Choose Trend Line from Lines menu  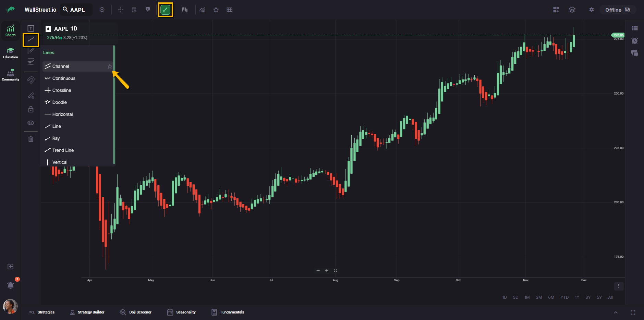(63, 150)
